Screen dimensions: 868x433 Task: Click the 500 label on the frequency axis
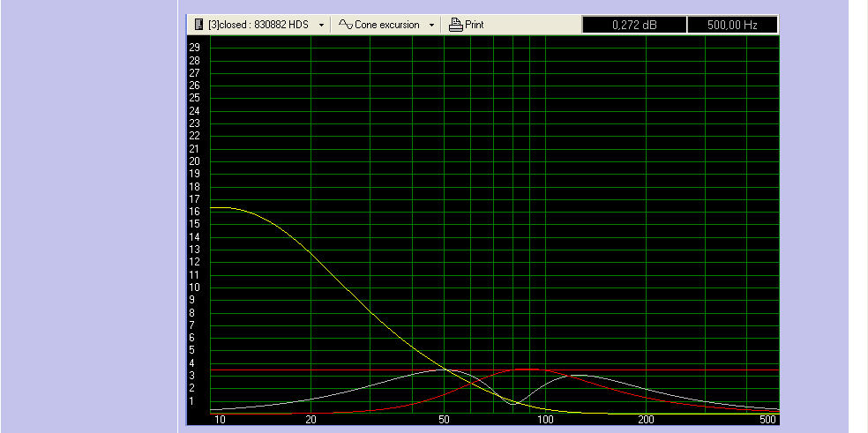coord(767,420)
